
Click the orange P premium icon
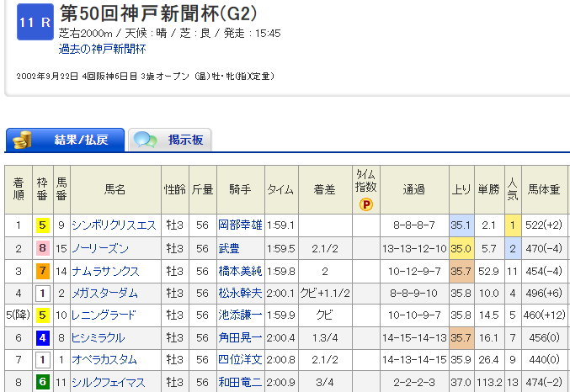click(x=366, y=204)
